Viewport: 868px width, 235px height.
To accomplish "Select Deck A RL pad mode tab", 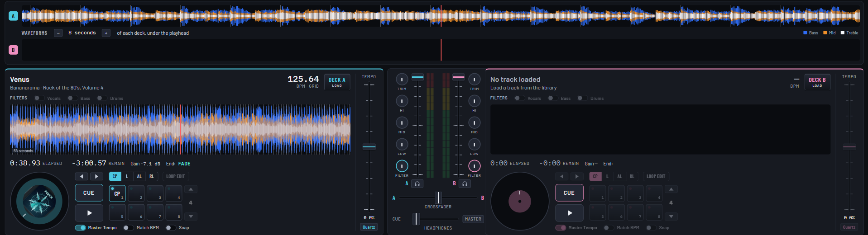I will point(152,176).
